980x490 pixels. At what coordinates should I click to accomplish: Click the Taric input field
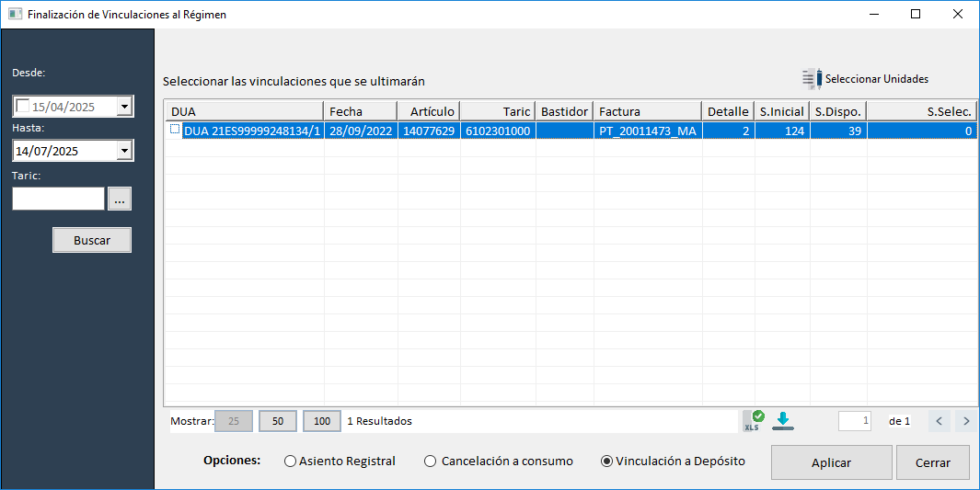click(58, 199)
